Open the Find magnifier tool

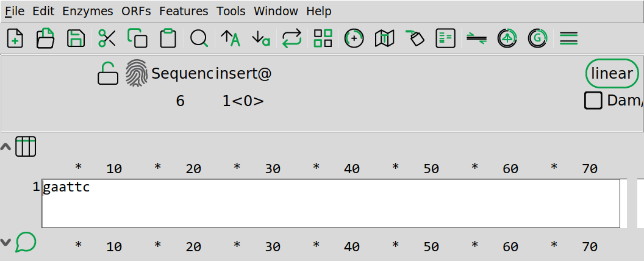[x=199, y=38]
